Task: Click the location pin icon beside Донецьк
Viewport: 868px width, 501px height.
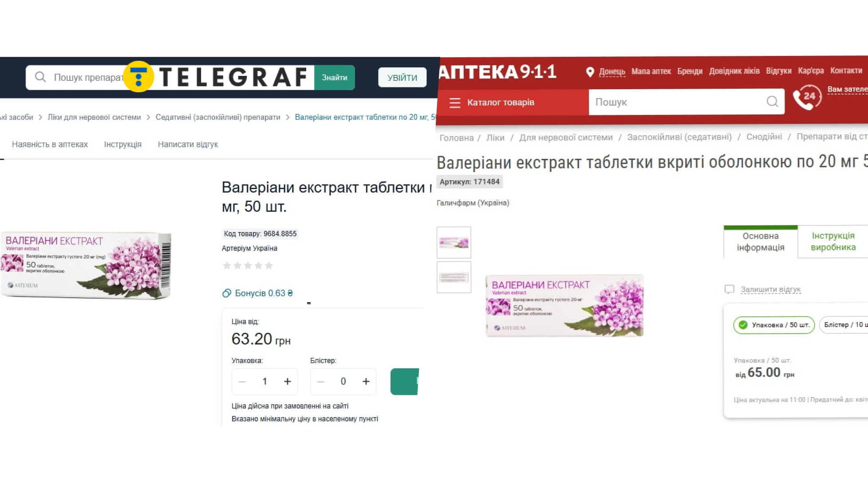Action: [590, 72]
